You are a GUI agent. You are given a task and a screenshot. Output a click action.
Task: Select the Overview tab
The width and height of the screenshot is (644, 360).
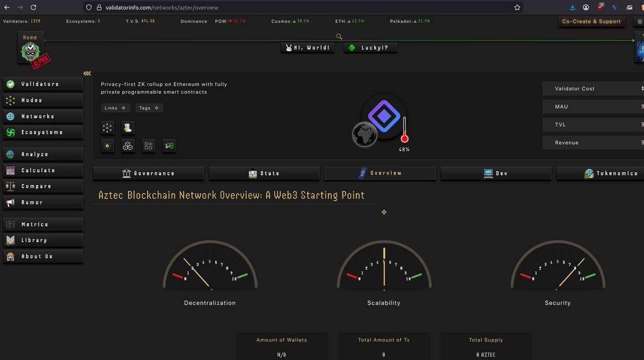[380, 173]
